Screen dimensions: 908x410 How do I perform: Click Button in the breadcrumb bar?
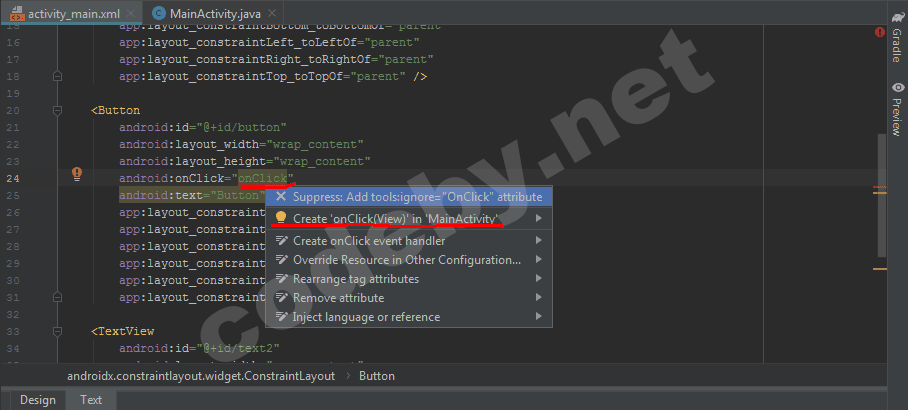[x=377, y=376]
